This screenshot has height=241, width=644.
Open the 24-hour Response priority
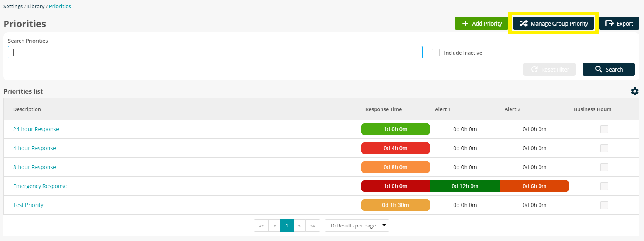point(36,129)
